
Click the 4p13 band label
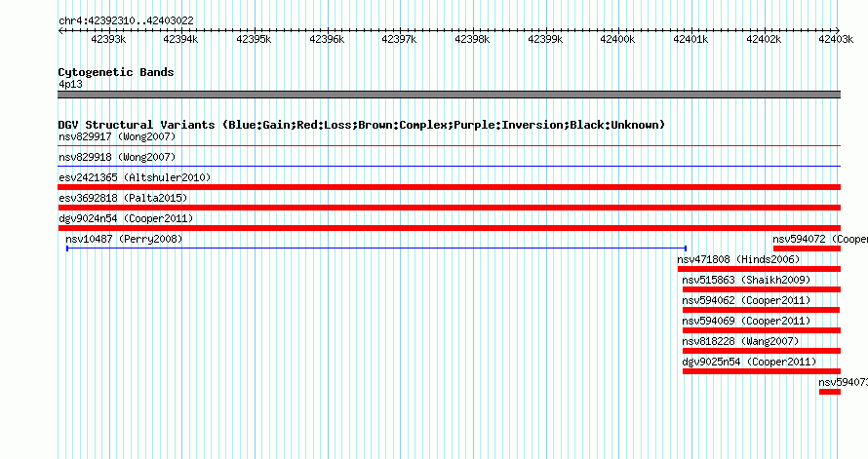coord(70,84)
